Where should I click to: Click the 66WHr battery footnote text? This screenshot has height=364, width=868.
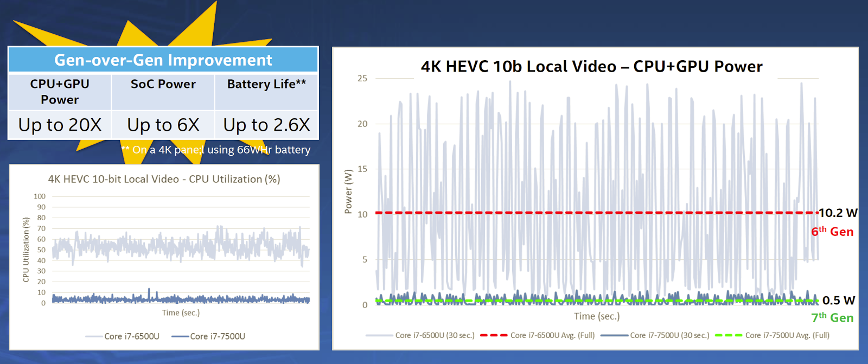pos(216,150)
